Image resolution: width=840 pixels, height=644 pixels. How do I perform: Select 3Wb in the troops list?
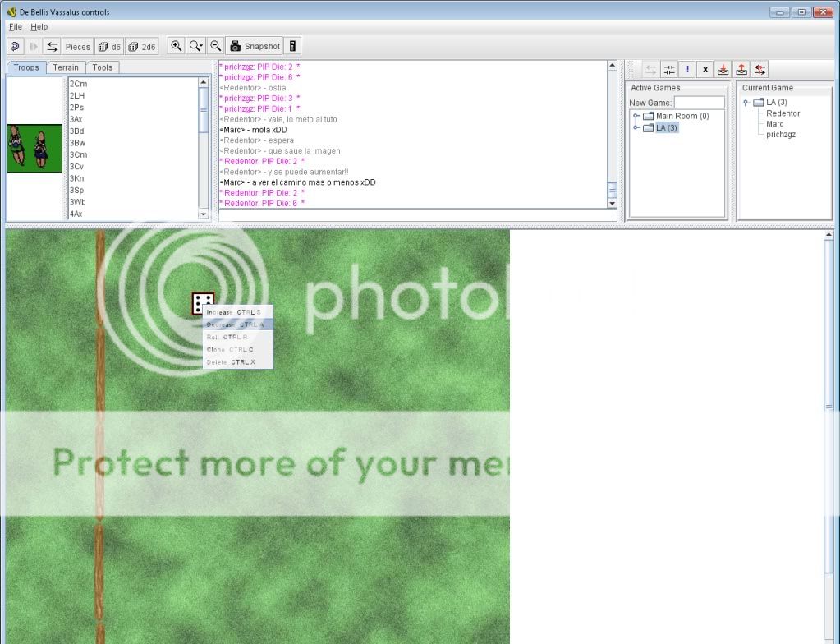point(133,201)
